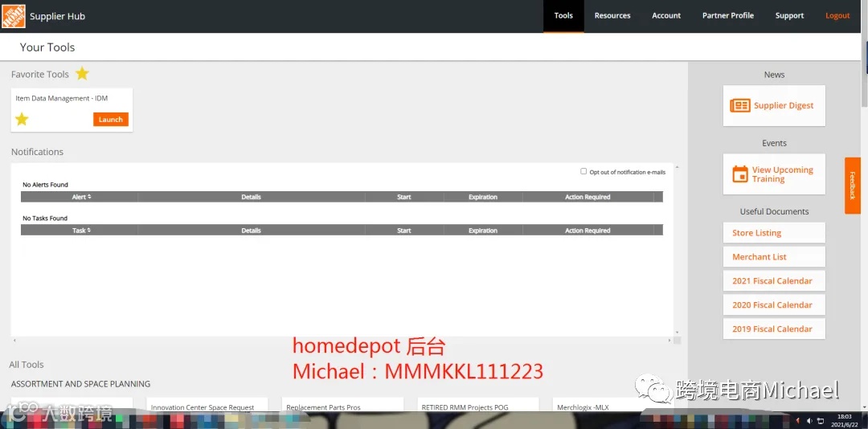Open the Resources menu
Image resolution: width=868 pixels, height=429 pixels.
point(612,16)
